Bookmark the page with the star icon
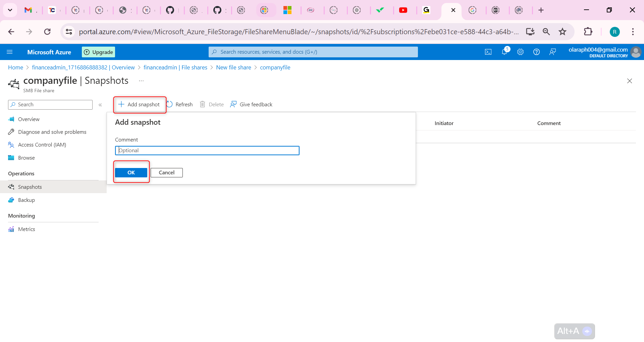Screen dimensions: 644x342 pos(562,32)
